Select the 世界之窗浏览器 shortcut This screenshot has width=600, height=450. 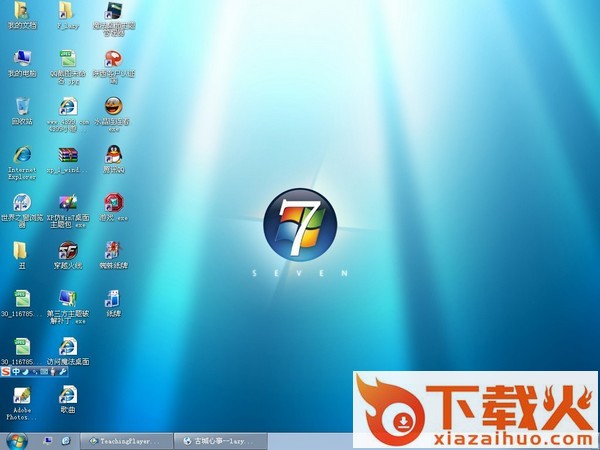coord(22,202)
